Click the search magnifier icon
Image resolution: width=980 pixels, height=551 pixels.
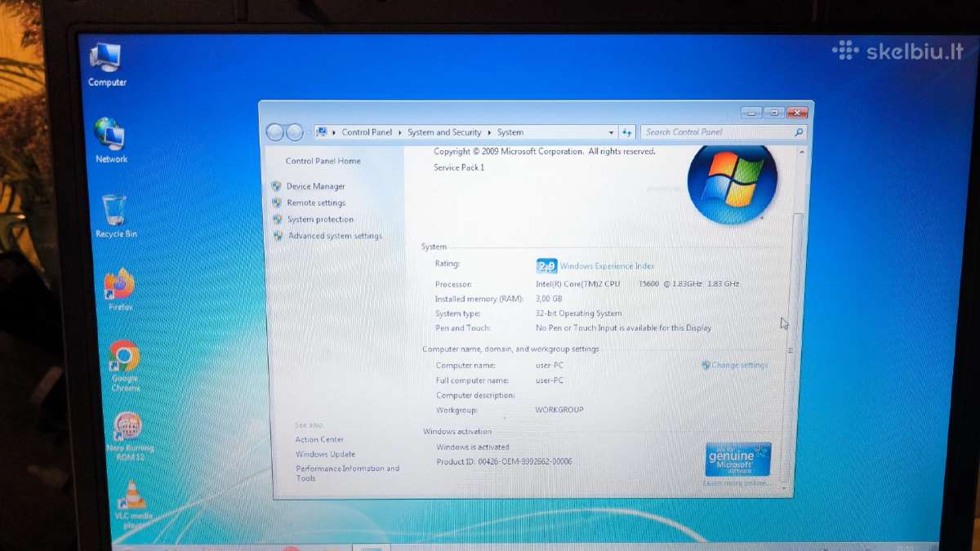tap(798, 132)
